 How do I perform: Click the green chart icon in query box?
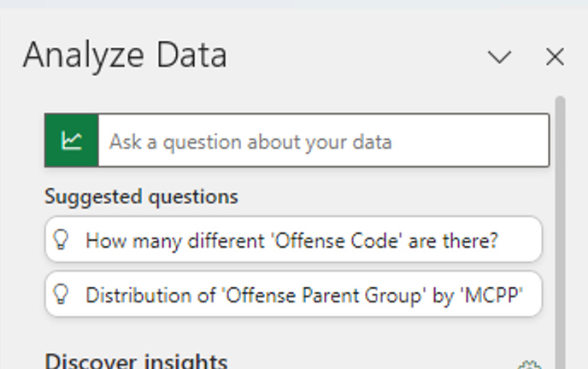click(72, 140)
